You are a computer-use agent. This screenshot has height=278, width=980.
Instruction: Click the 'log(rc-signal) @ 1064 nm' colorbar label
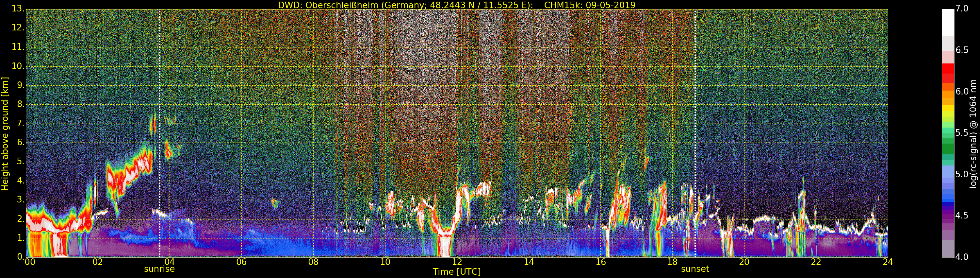(x=973, y=134)
